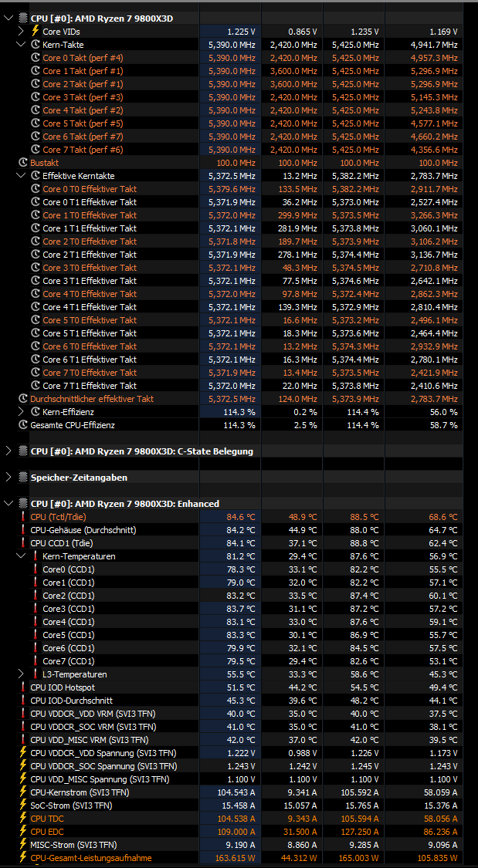The width and height of the screenshot is (478, 868).
Task: Collapse the Kern-Takte group
Action: point(21,44)
